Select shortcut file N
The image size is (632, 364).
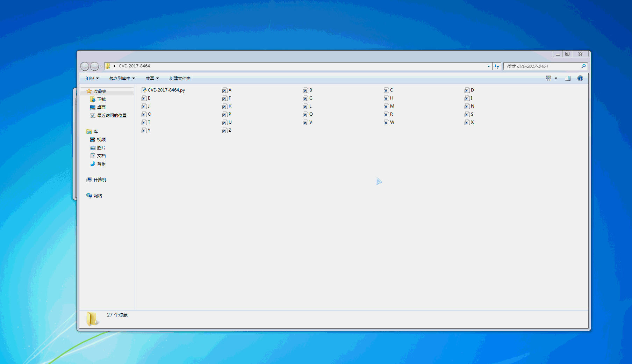coord(469,106)
